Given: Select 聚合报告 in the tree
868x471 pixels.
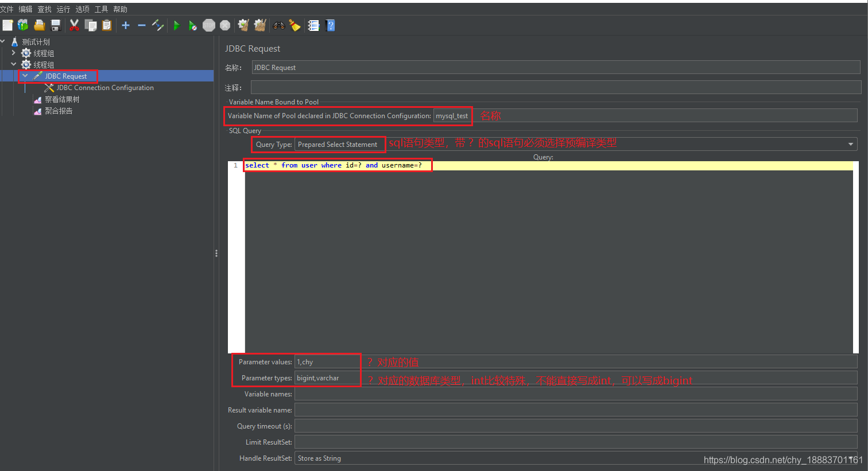Looking at the screenshot, I should (59, 111).
